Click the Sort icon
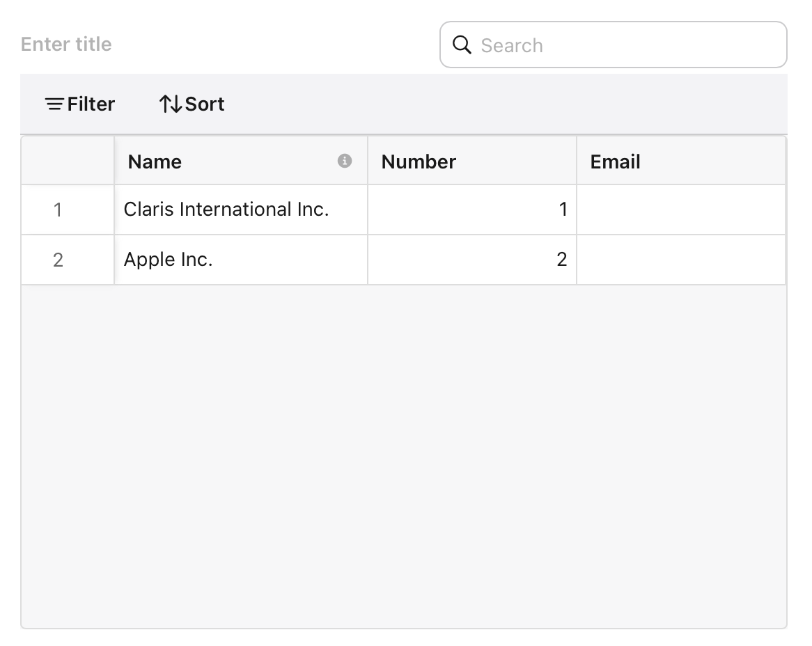The height and width of the screenshot is (646, 812). pyautogui.click(x=170, y=103)
